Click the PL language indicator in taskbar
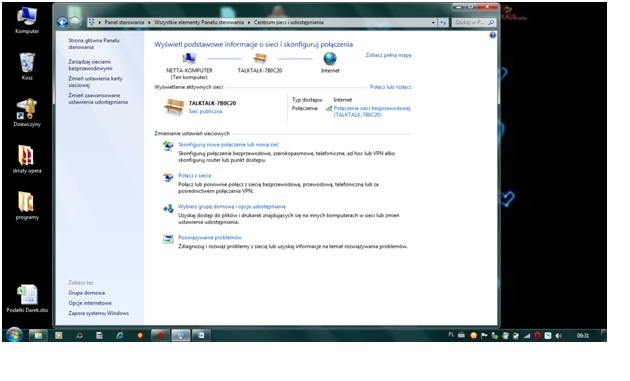 pyautogui.click(x=451, y=335)
